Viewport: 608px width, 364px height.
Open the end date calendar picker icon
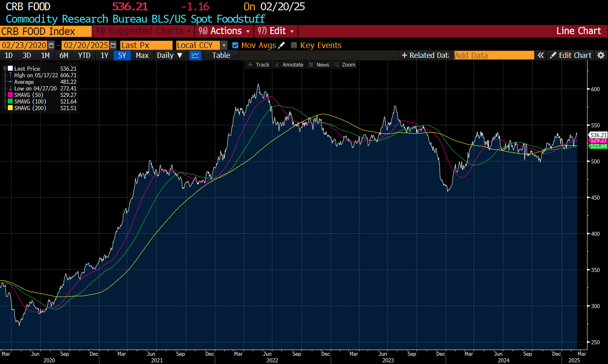click(x=113, y=45)
